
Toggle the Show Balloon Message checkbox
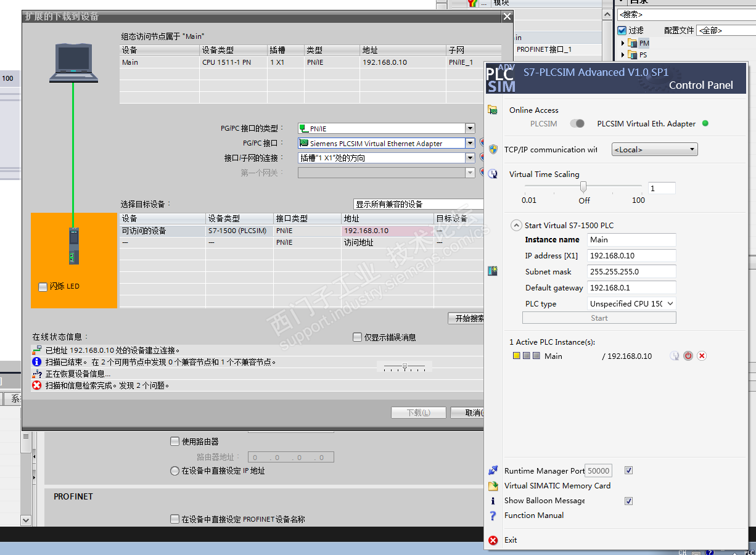click(x=629, y=501)
